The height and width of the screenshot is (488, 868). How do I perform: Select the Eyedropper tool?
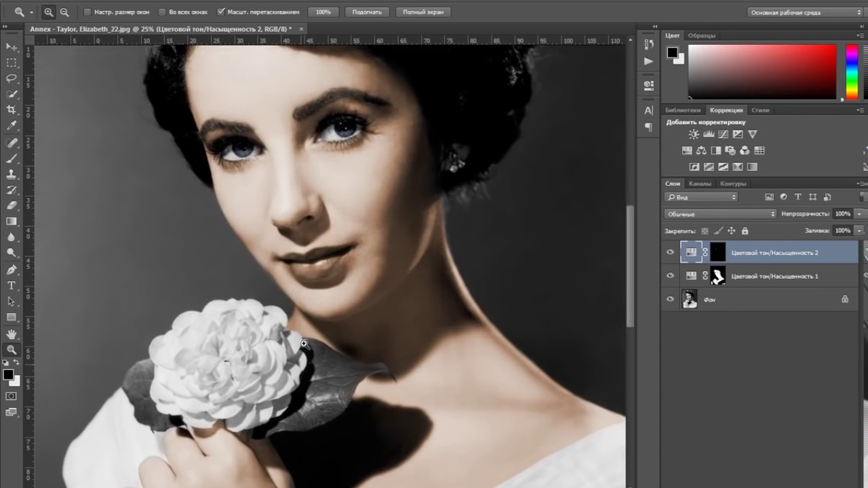12,126
